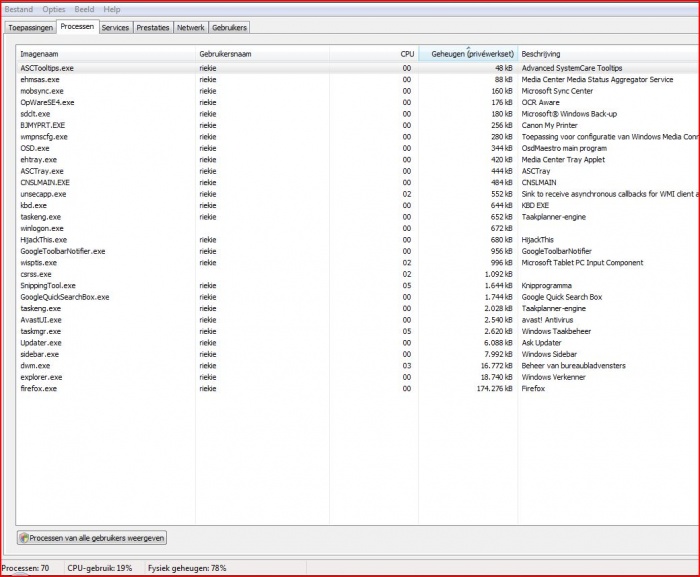Switch to the Services tab
The height and width of the screenshot is (577, 700).
(115, 27)
